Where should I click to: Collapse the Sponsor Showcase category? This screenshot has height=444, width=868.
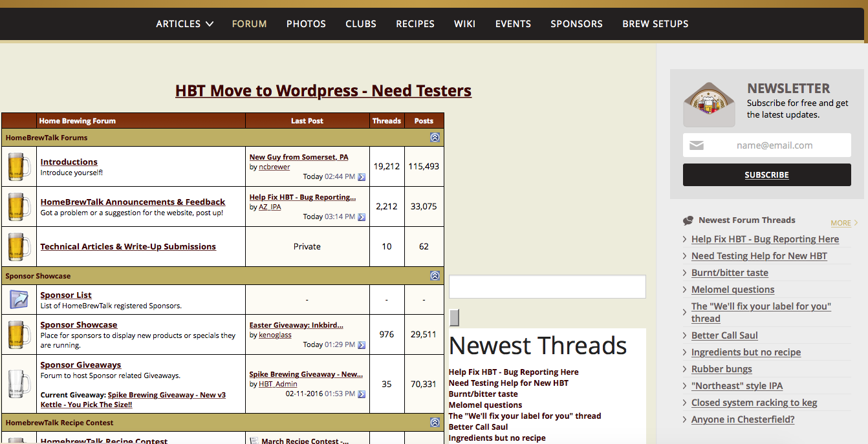coord(435,276)
